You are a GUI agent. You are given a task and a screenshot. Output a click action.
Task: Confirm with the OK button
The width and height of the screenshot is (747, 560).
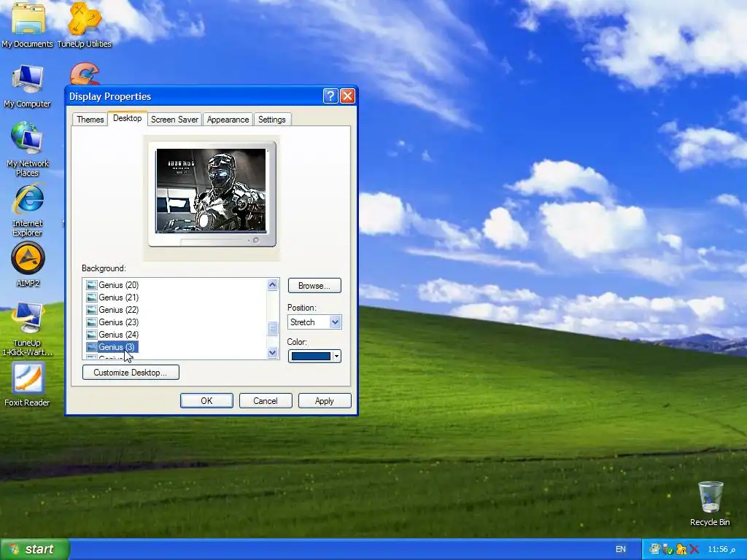206,401
